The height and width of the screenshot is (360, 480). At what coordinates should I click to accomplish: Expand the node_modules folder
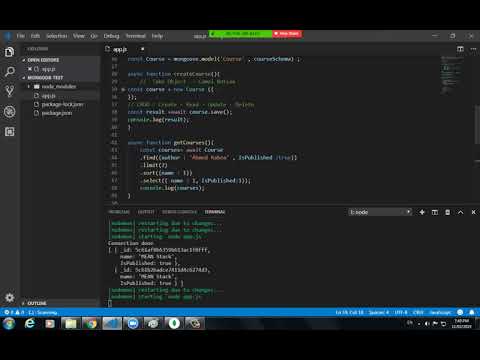[58, 86]
